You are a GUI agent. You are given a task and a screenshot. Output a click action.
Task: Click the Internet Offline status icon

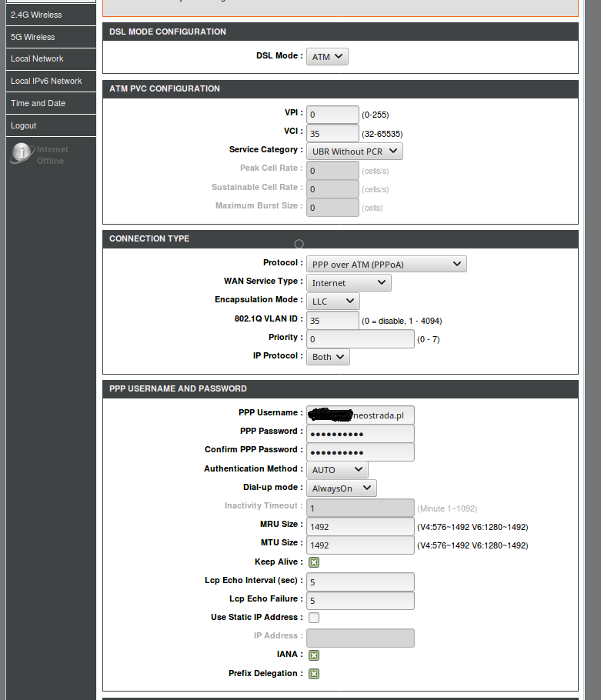pos(22,154)
